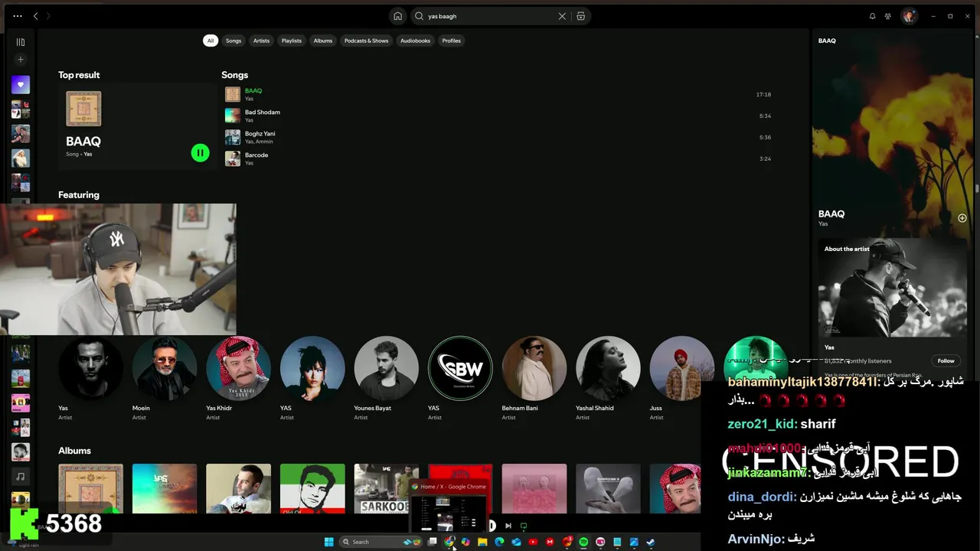Open the three-dot app menu

coord(18,16)
